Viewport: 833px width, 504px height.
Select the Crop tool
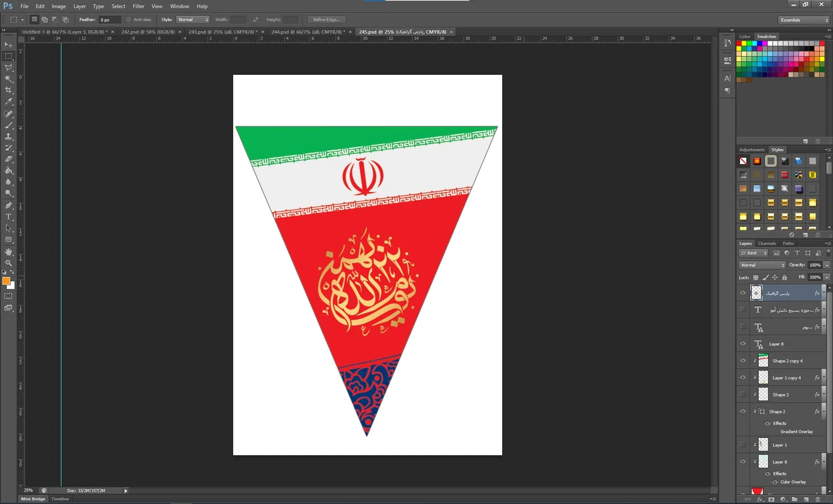click(9, 90)
